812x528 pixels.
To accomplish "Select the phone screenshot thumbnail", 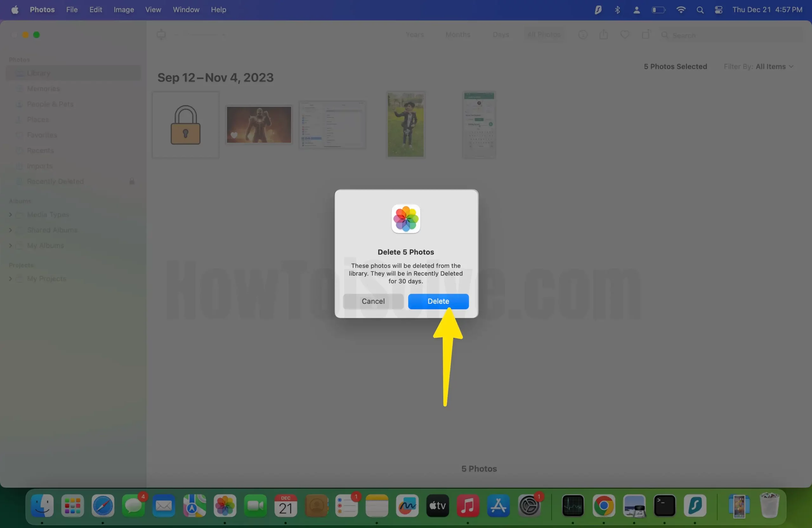I will pos(479,125).
